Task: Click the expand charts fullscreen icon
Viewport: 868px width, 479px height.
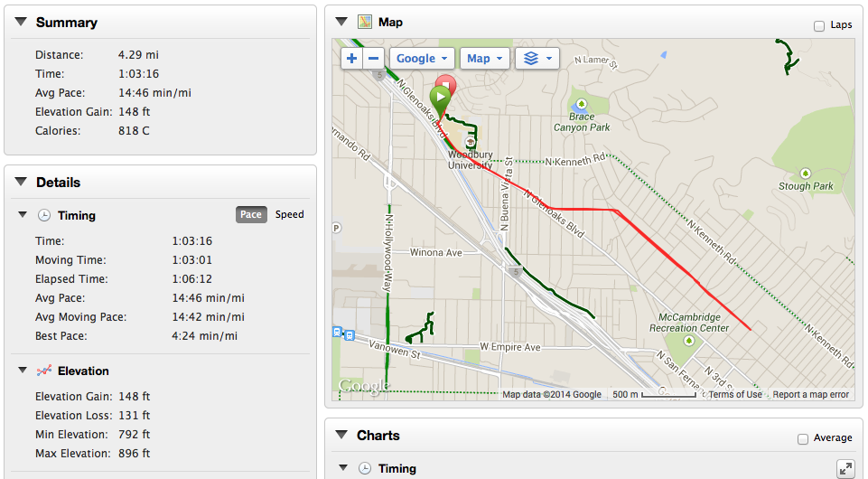Action: click(x=845, y=469)
